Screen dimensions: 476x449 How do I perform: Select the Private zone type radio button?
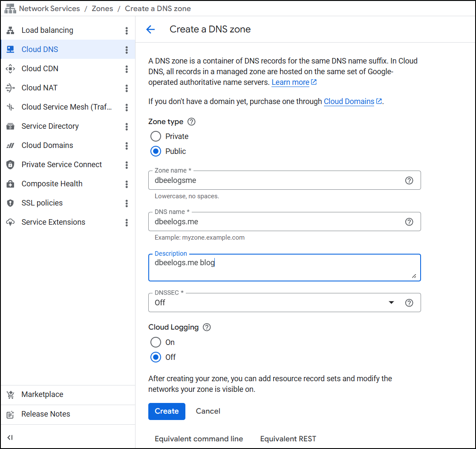point(156,136)
